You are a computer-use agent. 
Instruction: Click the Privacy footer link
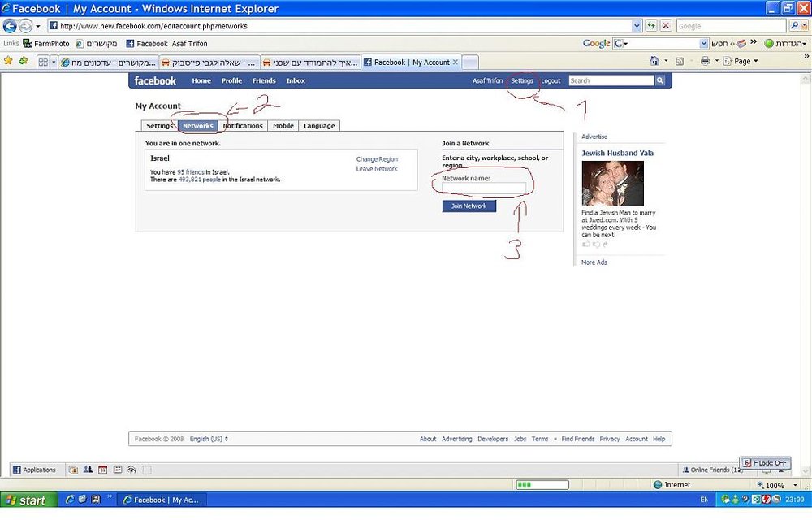610,439
